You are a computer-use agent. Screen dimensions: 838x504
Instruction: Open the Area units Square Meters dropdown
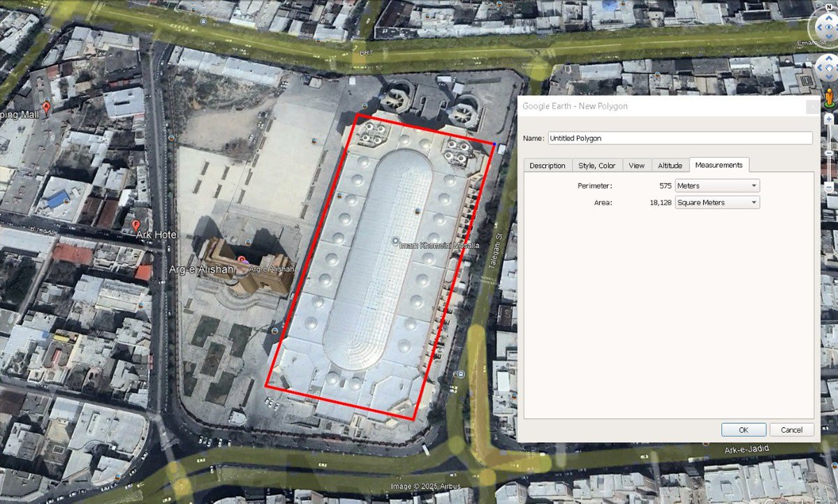(x=717, y=202)
